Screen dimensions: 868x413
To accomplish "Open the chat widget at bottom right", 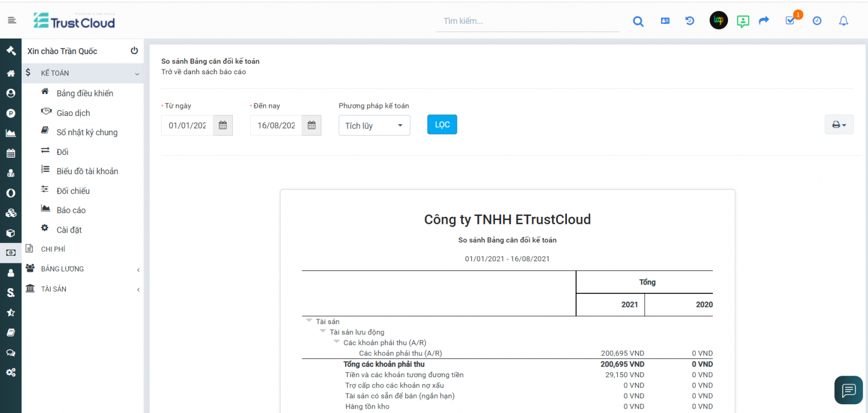I will tap(848, 390).
